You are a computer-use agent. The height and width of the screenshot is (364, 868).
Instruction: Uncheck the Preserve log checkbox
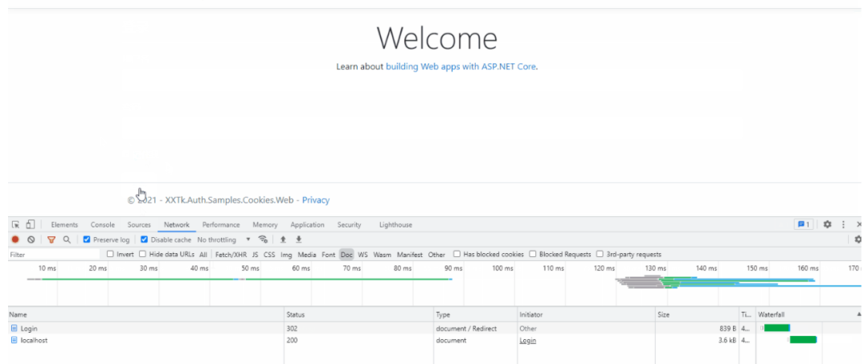(x=87, y=239)
